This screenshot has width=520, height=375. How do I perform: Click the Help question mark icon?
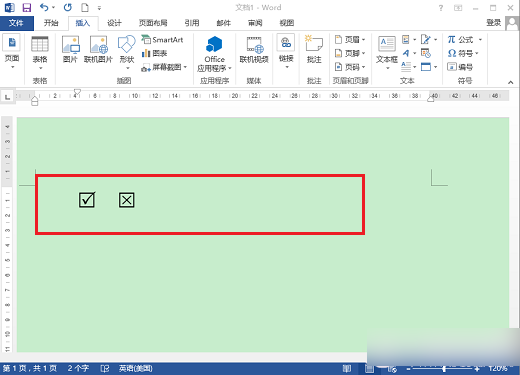click(x=441, y=8)
